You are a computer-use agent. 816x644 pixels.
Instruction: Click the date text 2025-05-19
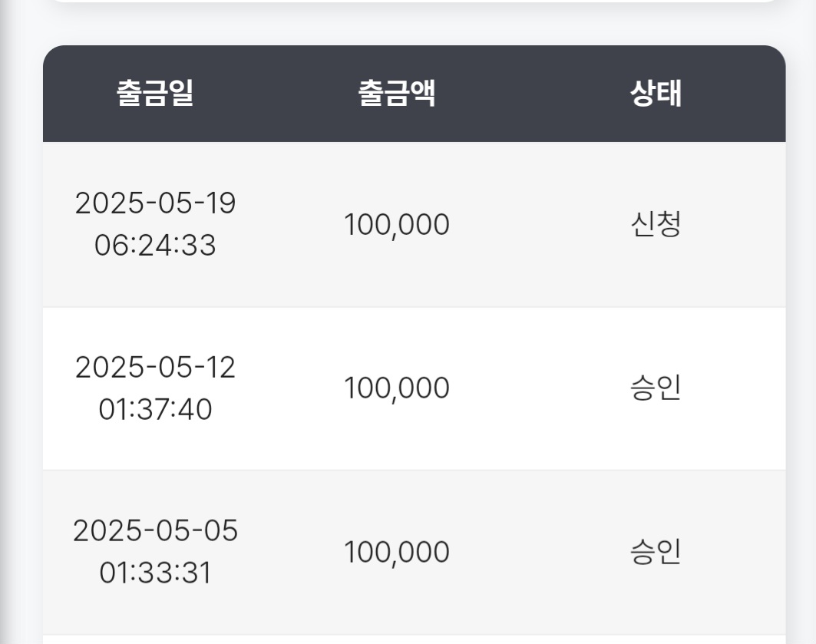point(155,203)
